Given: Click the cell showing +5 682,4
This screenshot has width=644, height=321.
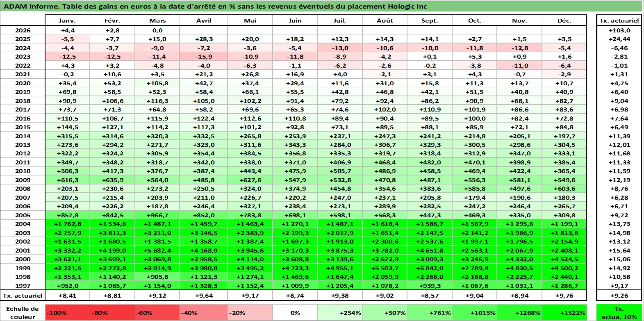Looking at the screenshot, I should [x=157, y=250].
